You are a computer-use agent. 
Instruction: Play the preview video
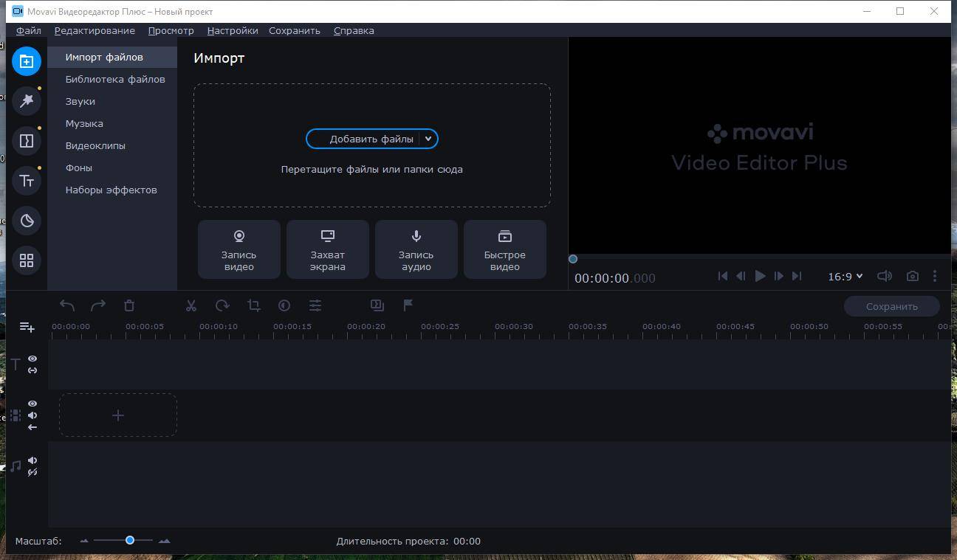pos(760,276)
